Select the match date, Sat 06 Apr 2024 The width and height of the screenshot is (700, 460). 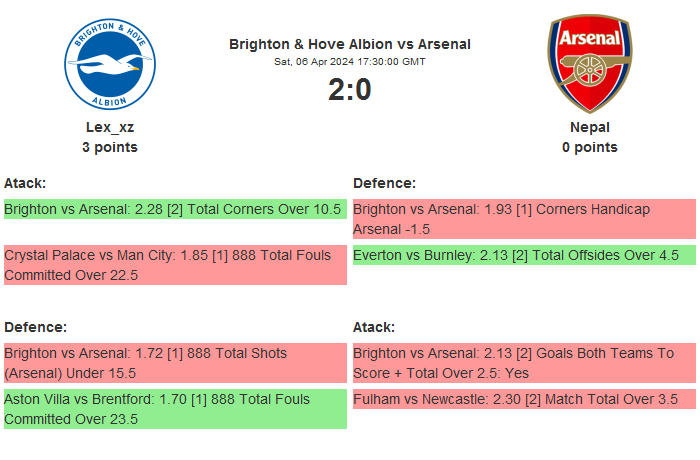(x=350, y=62)
